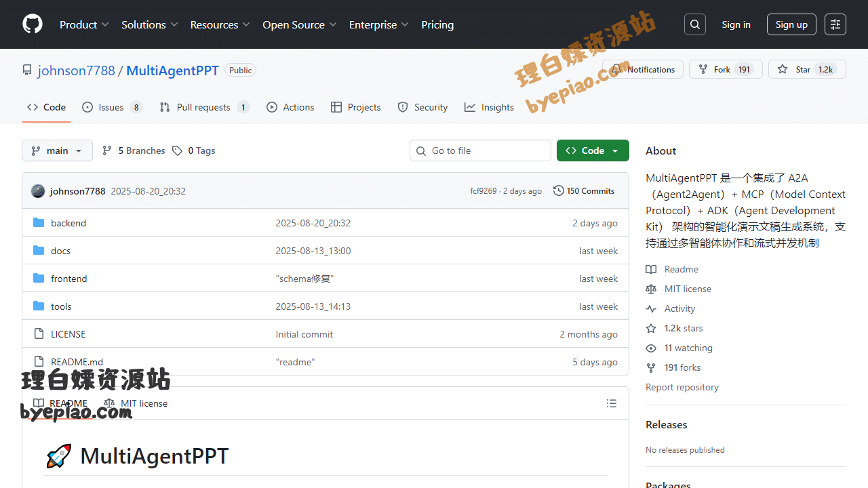Viewport: 868px width, 488px height.
Task: Click the 5 Branches link
Action: coord(134,150)
